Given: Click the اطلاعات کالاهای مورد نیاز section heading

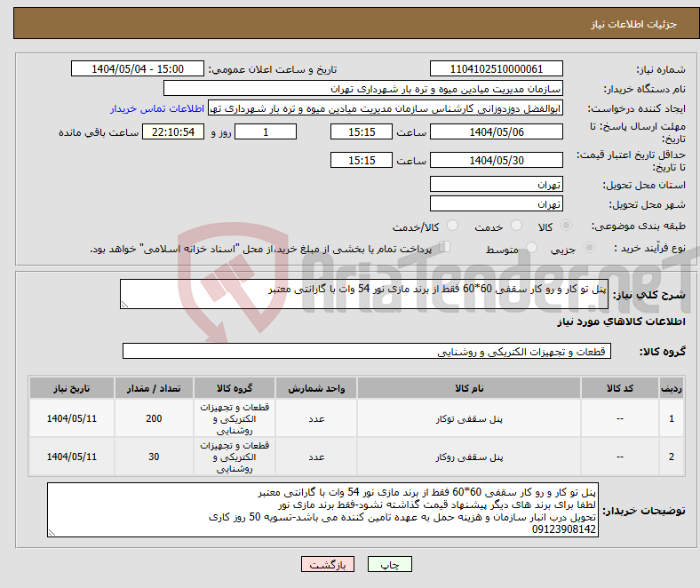Looking at the screenshot, I should pos(621,322).
